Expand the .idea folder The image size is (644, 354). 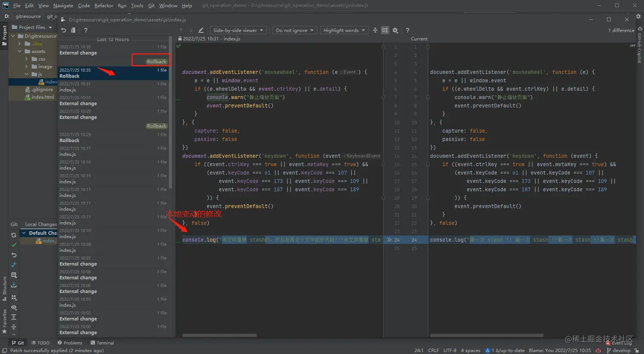(20, 44)
